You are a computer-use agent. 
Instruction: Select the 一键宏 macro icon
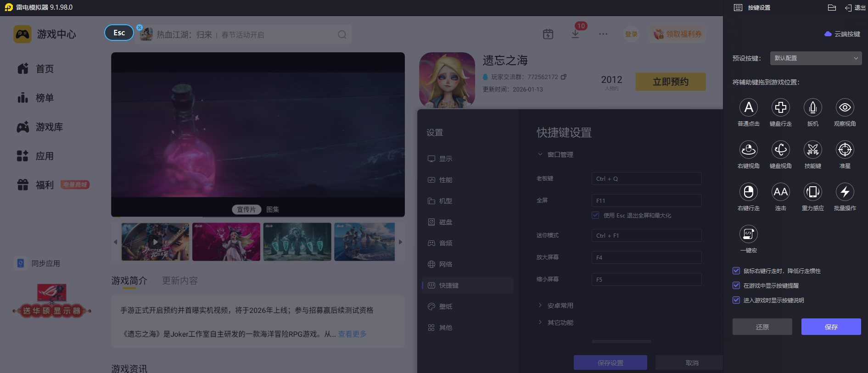coord(748,234)
